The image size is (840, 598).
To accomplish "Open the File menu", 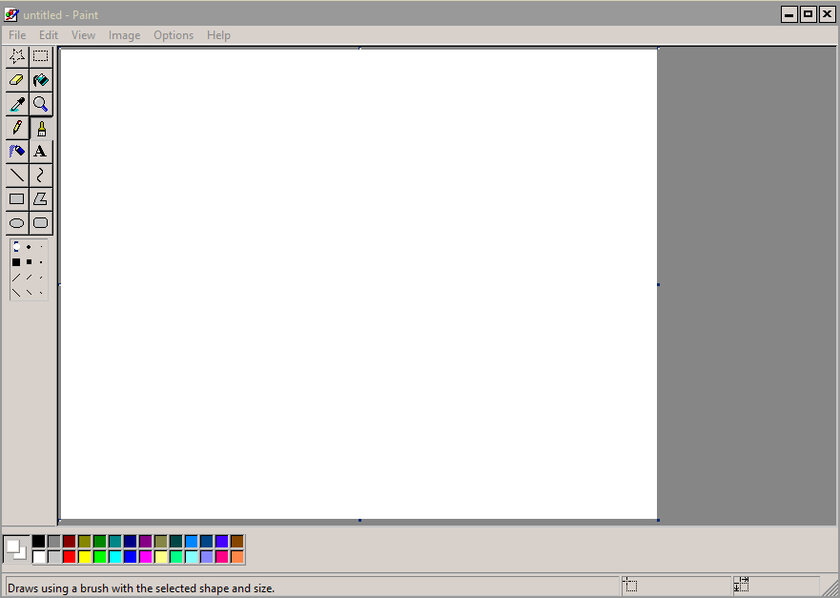I will pyautogui.click(x=17, y=35).
